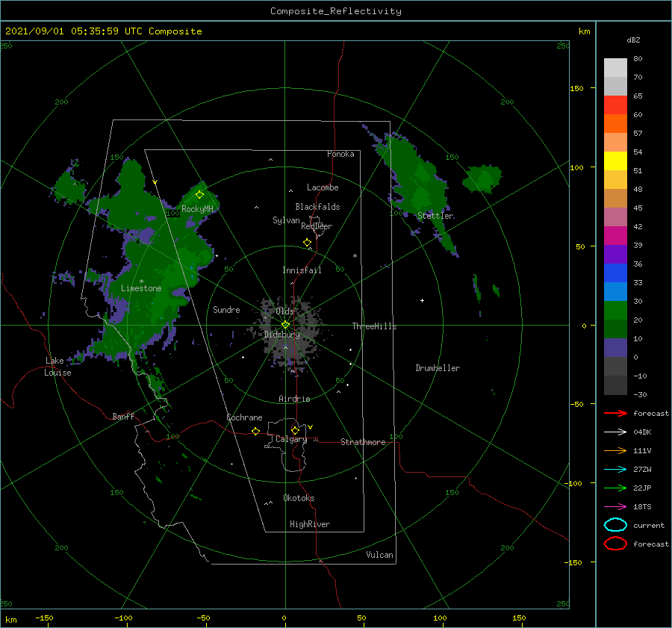Click yellow v marker northeast of Calgary
The height and width of the screenshot is (628, 672).
click(311, 427)
